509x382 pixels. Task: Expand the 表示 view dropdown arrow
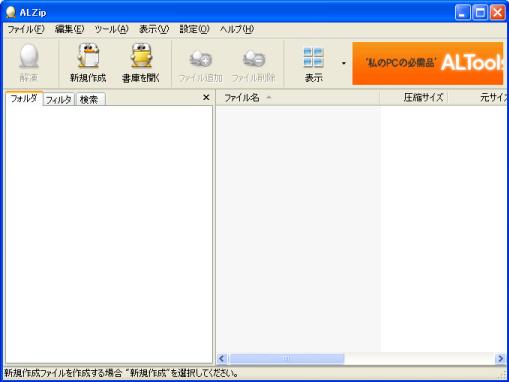(344, 63)
